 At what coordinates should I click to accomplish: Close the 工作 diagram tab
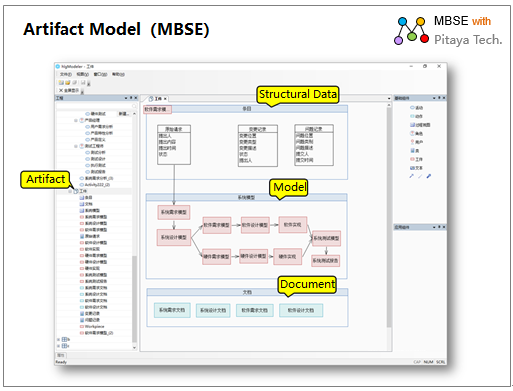pyautogui.click(x=165, y=99)
